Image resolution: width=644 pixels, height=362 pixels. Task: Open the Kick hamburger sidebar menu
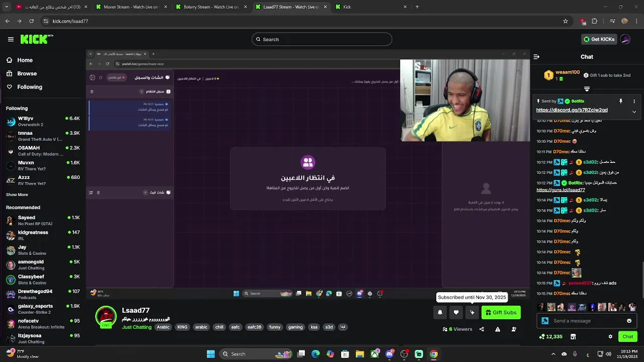pos(11,39)
